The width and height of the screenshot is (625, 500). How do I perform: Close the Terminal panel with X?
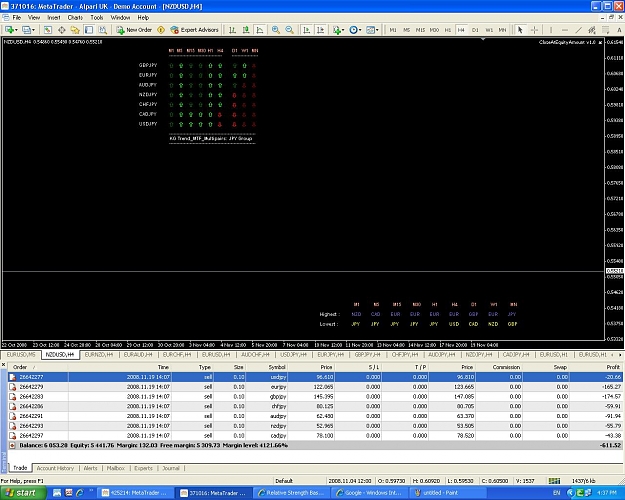coord(4,365)
